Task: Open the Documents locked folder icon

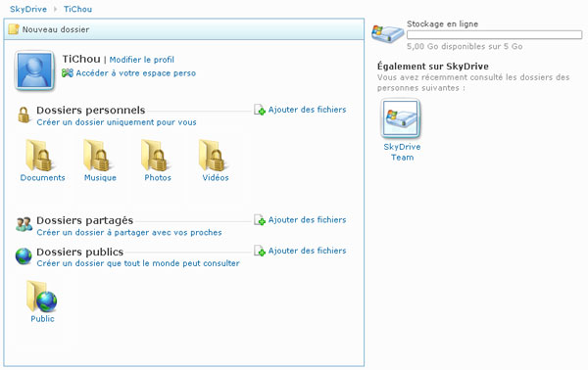Action: (x=40, y=155)
